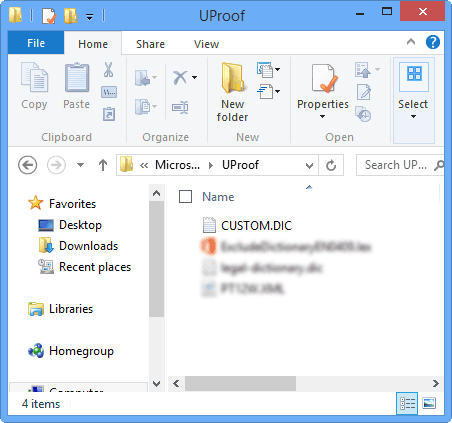This screenshot has height=423, width=452.
Task: Tick the select-all checkbox beside Name
Action: point(185,196)
